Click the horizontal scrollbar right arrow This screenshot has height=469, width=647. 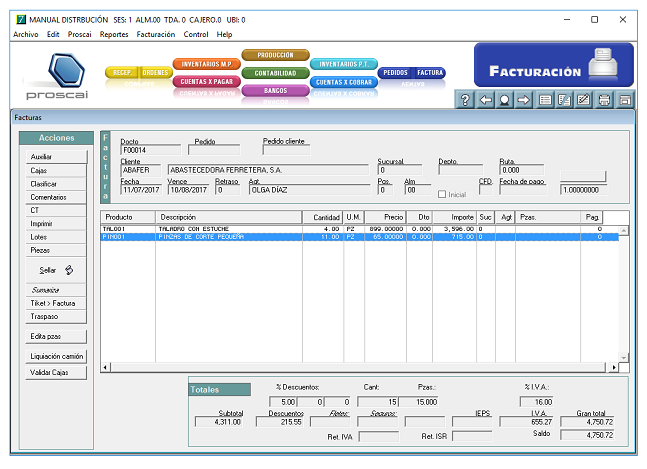click(x=613, y=368)
